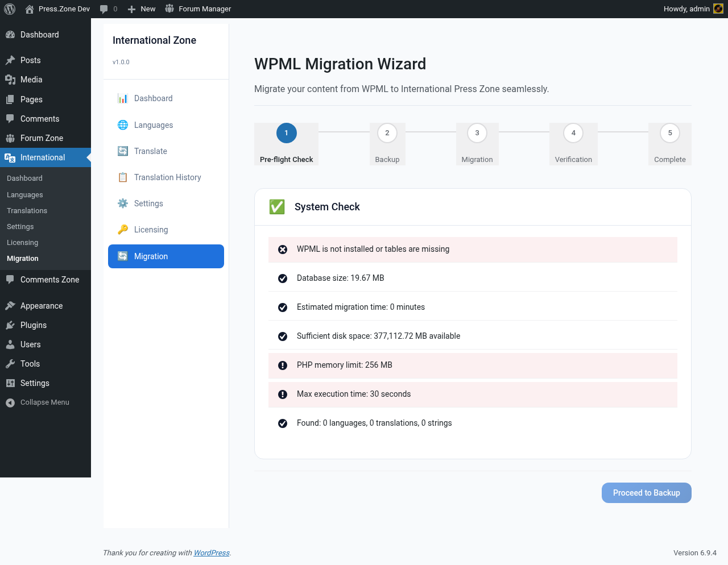Viewport: 728px width, 565px height.
Task: Open Languages in plugin navigation
Action: (166, 125)
